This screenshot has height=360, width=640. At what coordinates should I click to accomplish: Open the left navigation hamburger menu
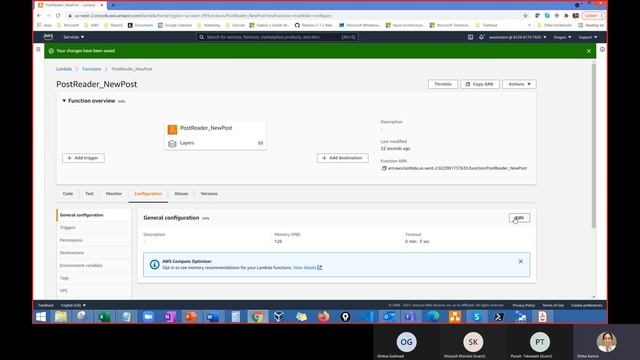[x=38, y=49]
